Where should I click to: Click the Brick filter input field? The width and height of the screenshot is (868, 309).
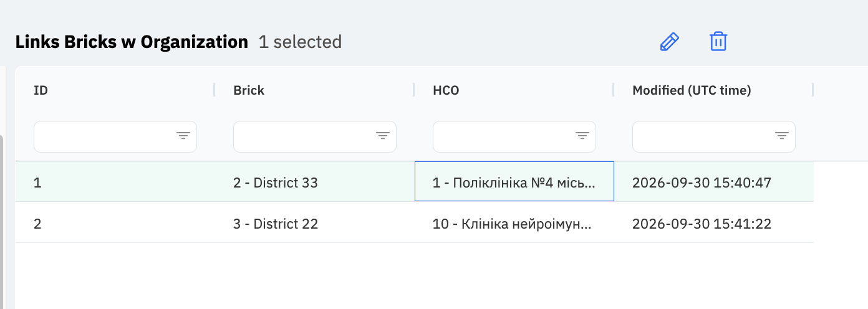coord(315,136)
